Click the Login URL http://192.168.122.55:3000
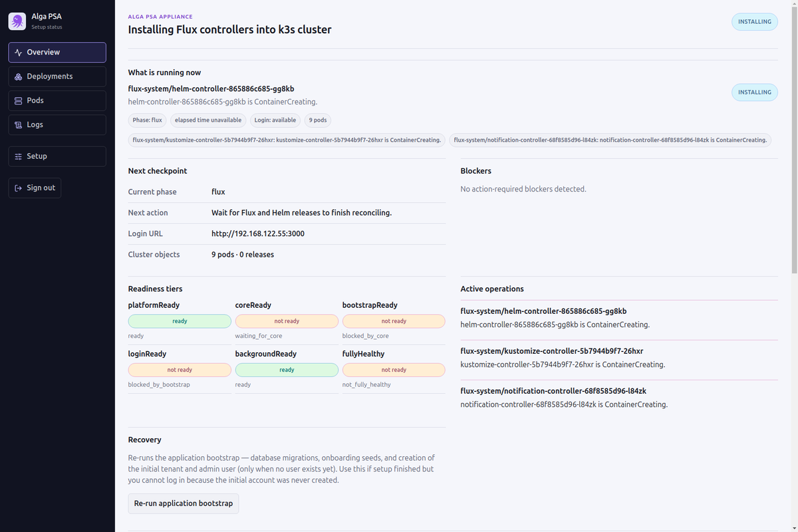This screenshot has height=532, width=798. pos(258,233)
